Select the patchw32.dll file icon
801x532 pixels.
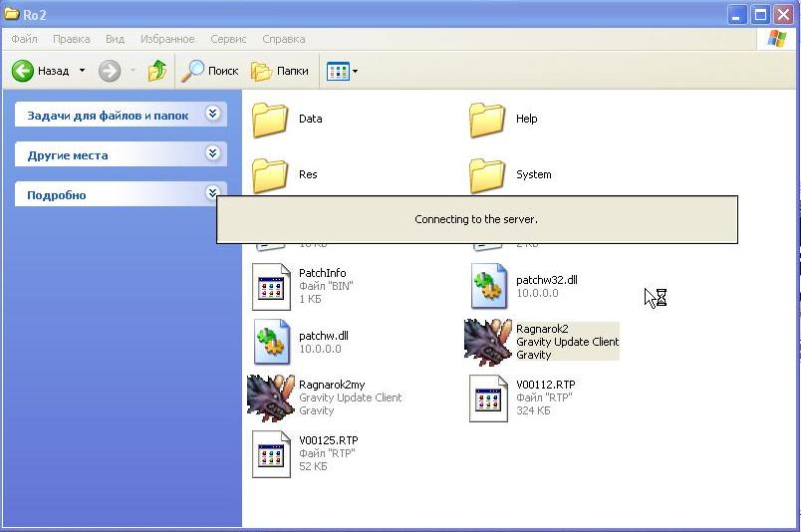pos(489,288)
